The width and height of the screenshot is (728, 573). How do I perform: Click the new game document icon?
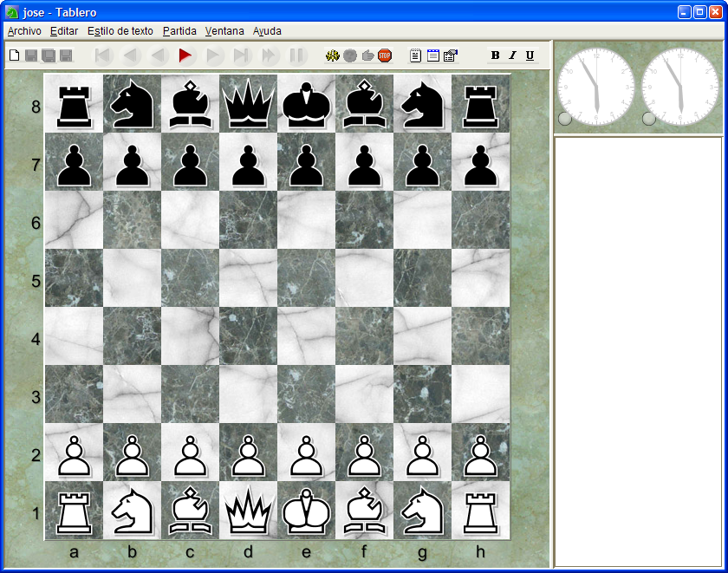15,55
